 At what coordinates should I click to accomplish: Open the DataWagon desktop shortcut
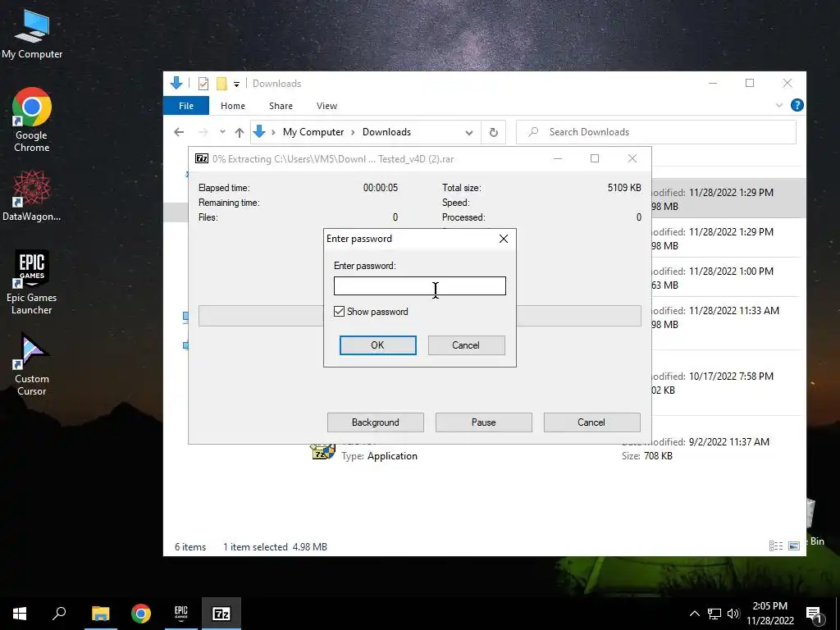coord(32,195)
